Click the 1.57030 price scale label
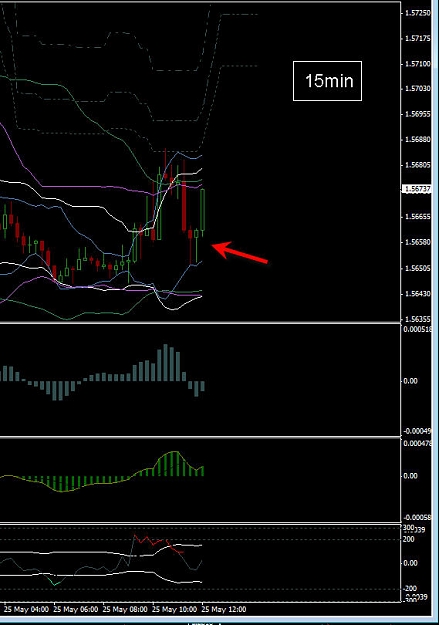The width and height of the screenshot is (439, 625). 417,88
